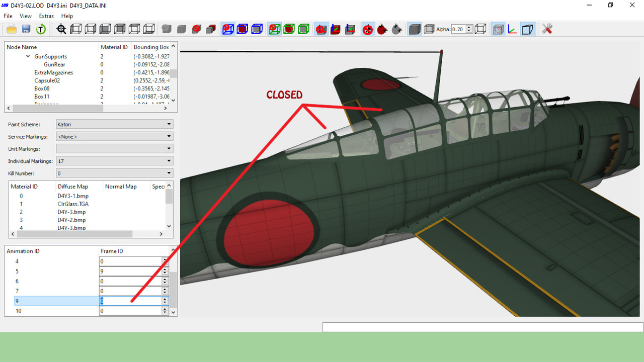Toggle the blue box with no-entry sign

[x=228, y=29]
